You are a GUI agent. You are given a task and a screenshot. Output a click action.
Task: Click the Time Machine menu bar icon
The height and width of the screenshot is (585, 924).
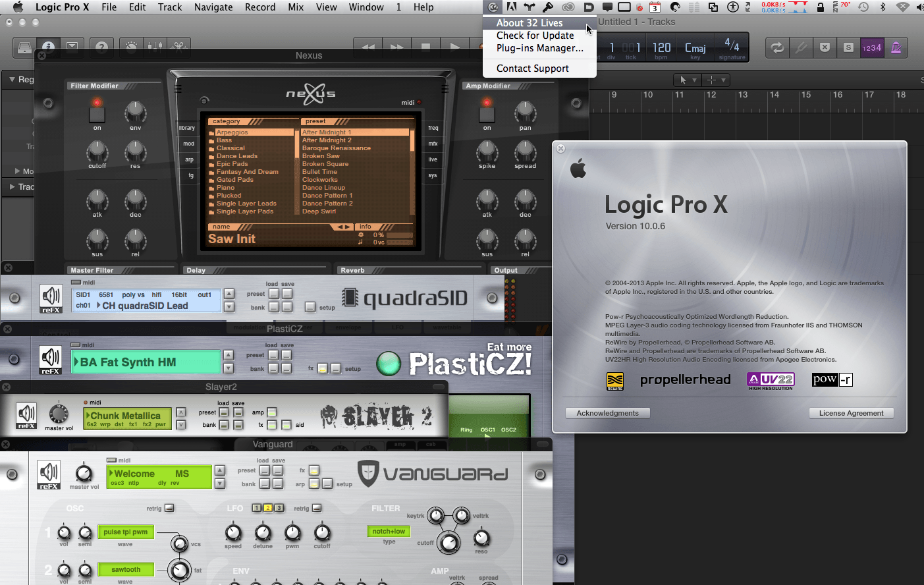pos(863,7)
